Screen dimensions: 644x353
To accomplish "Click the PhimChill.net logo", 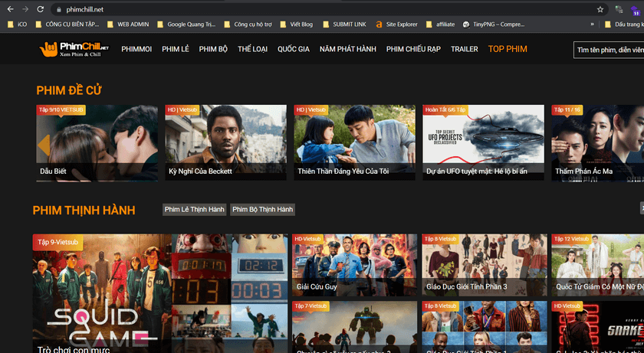I will tap(74, 49).
